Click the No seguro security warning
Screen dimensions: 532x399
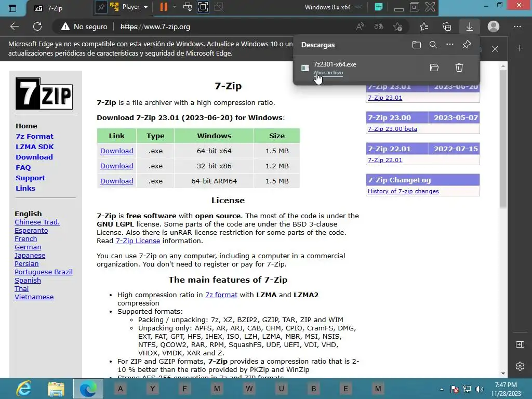coord(84,26)
